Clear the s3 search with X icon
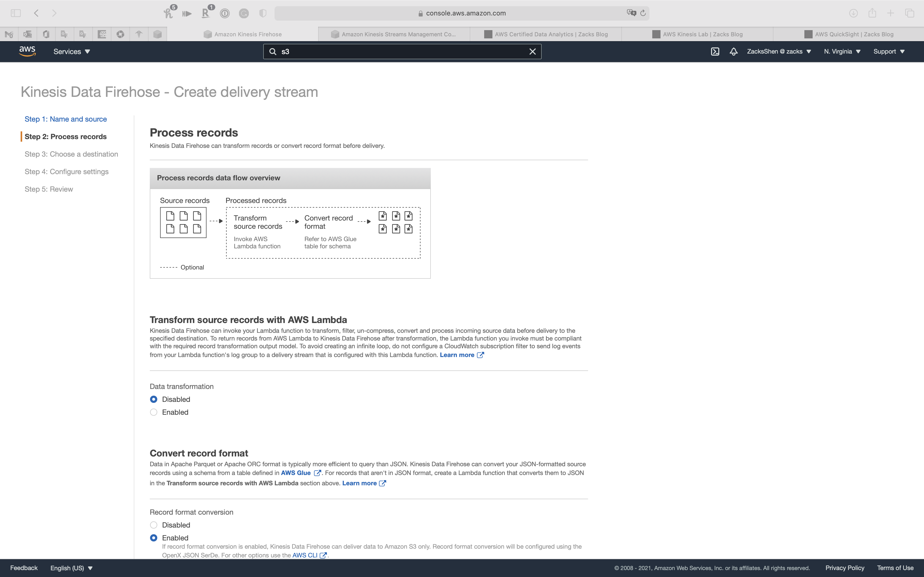This screenshot has height=577, width=924. click(x=532, y=52)
